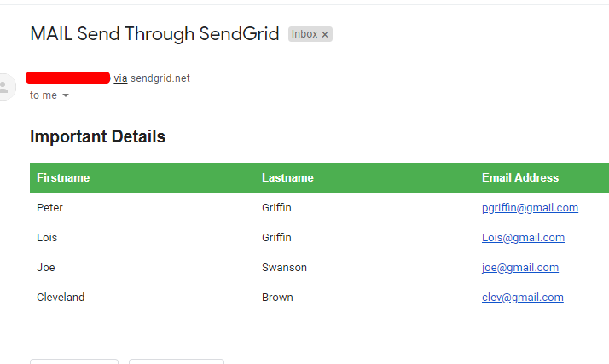Remove the Inbox label with its x
Viewport: 609px width, 364px height.
pos(325,35)
